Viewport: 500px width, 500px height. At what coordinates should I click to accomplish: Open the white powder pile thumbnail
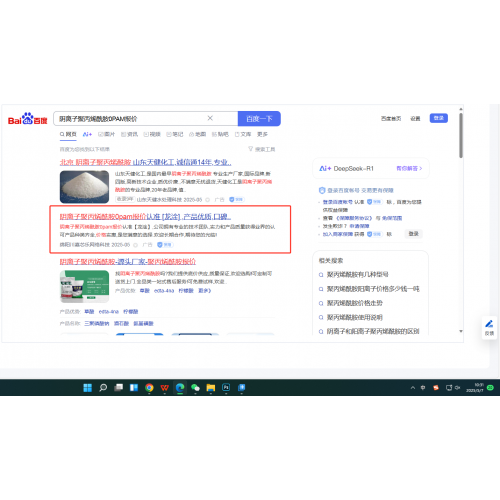tap(84, 187)
